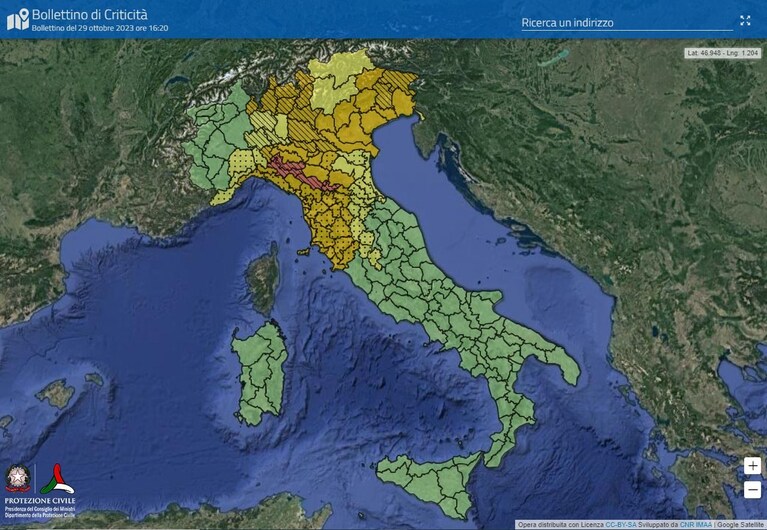Open the CC-BY-SA license link

pyautogui.click(x=621, y=525)
